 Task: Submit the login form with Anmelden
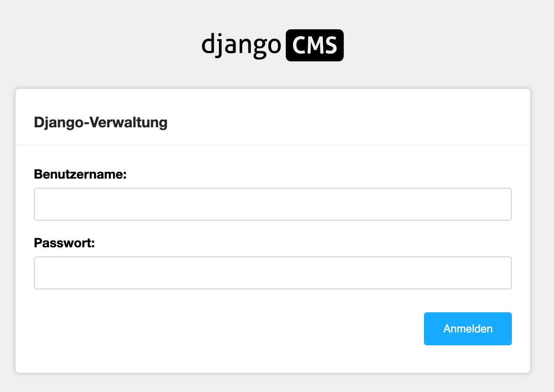coord(468,329)
